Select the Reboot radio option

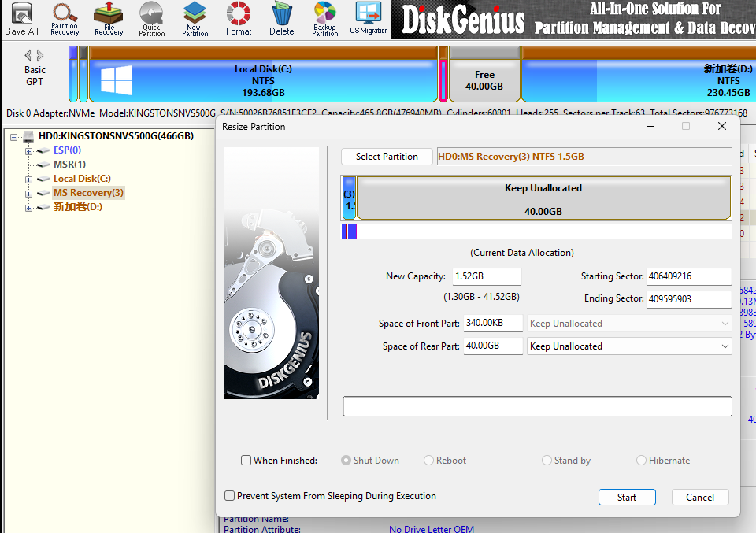coord(428,461)
